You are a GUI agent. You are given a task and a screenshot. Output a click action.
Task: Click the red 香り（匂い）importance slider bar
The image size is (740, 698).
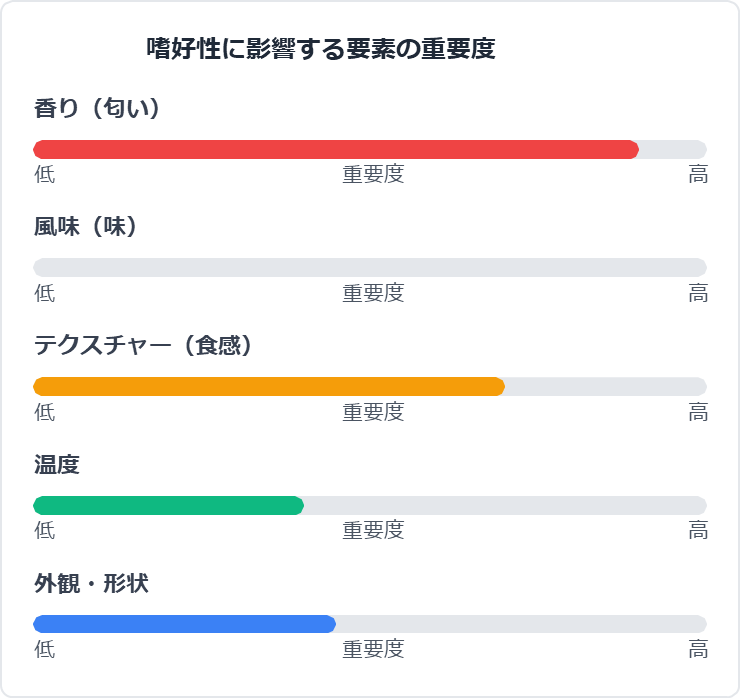[336, 149]
